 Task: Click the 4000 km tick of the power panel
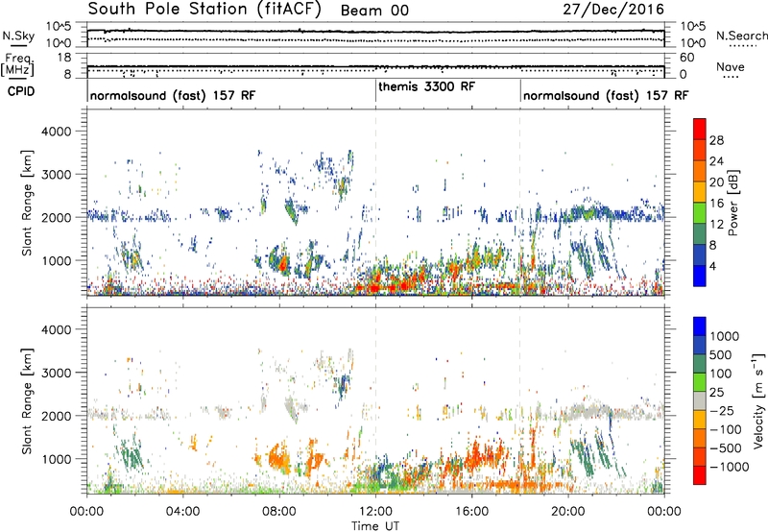pyautogui.click(x=57, y=132)
